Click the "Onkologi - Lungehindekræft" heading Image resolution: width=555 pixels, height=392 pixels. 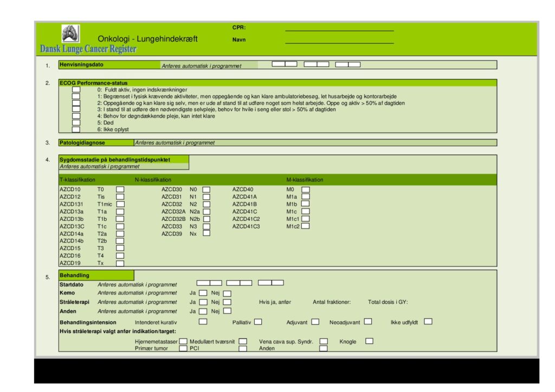147,39
